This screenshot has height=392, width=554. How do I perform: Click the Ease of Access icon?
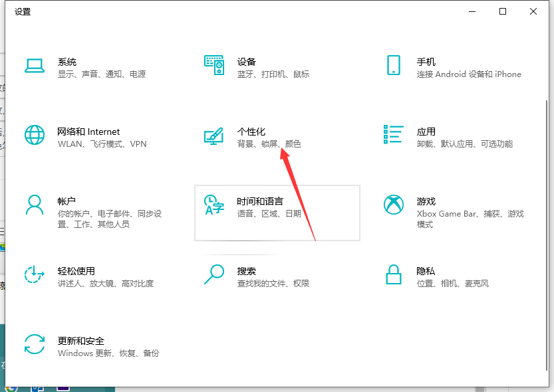pos(35,274)
